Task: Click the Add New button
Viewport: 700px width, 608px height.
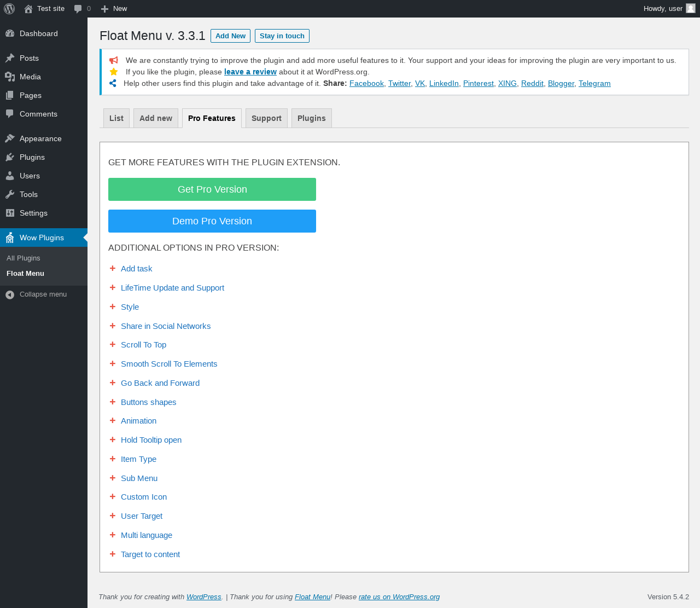Action: 230,36
